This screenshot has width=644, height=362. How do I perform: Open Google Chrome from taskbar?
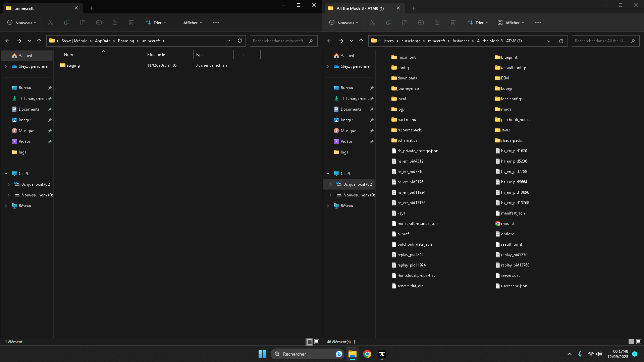[367, 354]
